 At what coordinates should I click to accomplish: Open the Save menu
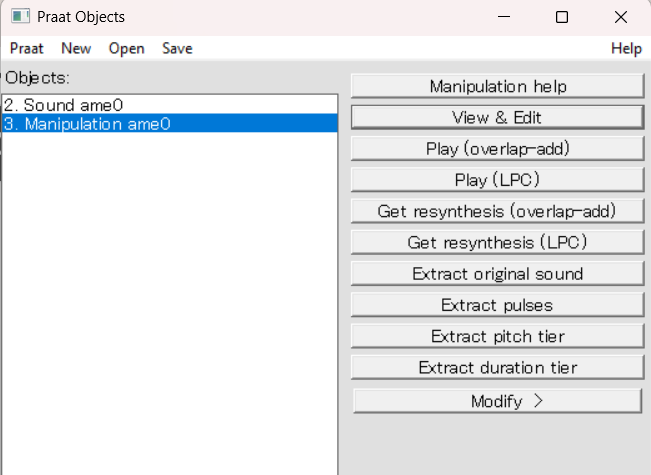177,49
